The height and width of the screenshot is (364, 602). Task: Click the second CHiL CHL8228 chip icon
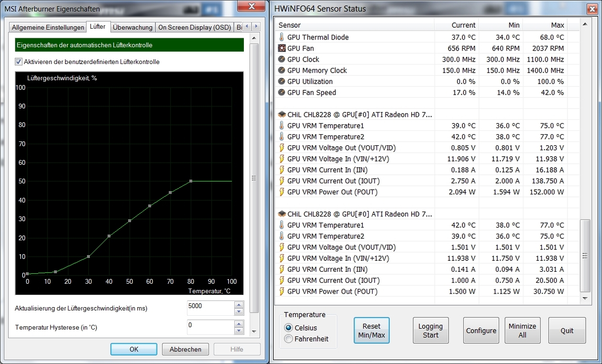tap(282, 214)
